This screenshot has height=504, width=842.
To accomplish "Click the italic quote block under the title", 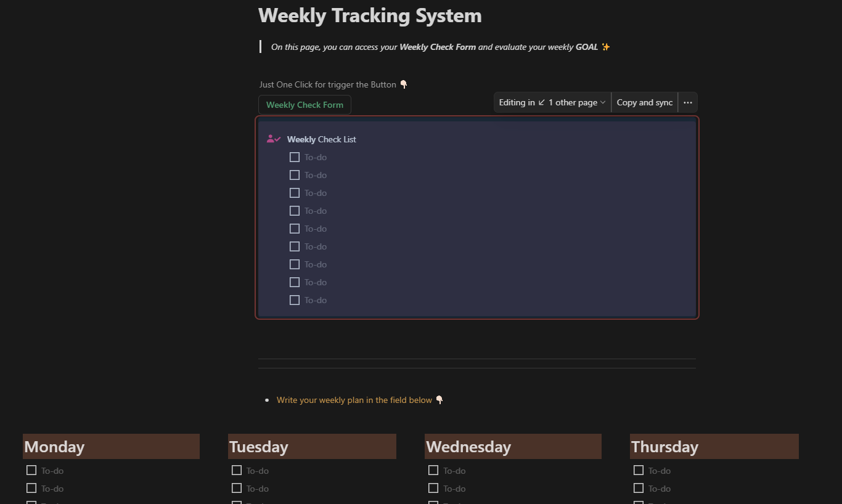I will tap(438, 46).
